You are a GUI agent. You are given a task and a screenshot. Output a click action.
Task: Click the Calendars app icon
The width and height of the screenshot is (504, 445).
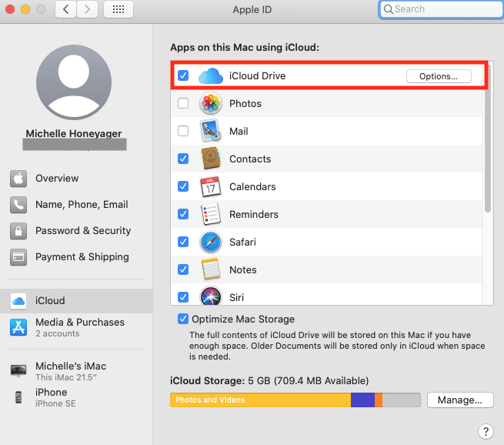point(211,186)
